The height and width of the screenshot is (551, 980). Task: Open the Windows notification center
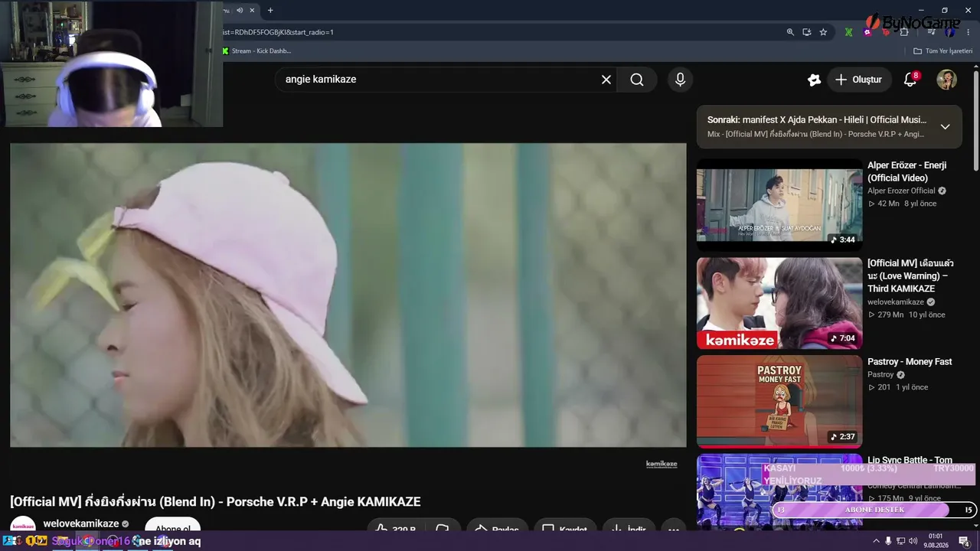click(964, 541)
